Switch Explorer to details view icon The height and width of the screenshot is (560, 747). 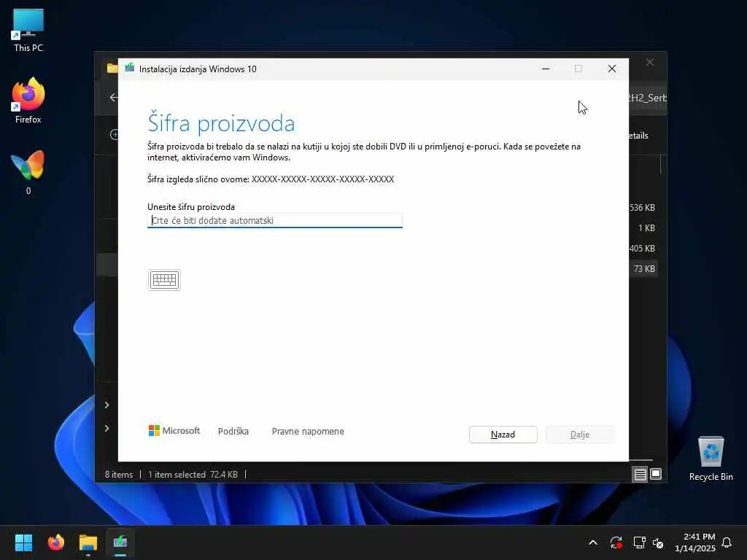[640, 474]
